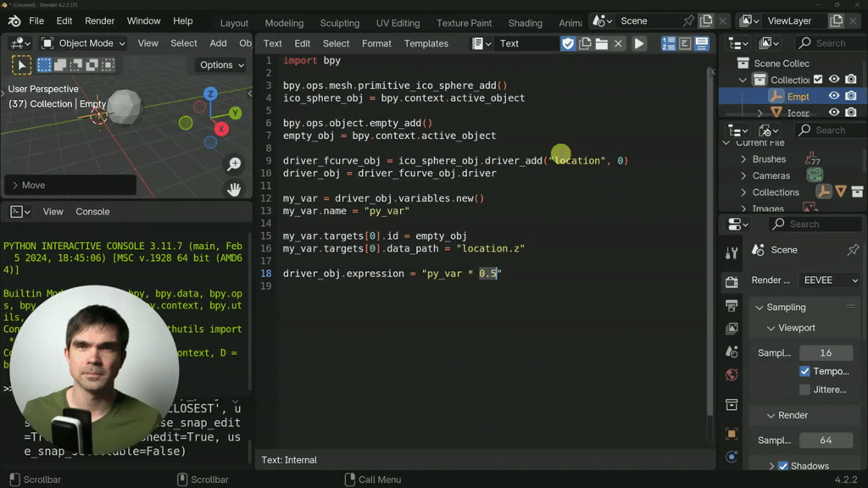Click the green Y axis gizmo ball

pyautogui.click(x=236, y=114)
